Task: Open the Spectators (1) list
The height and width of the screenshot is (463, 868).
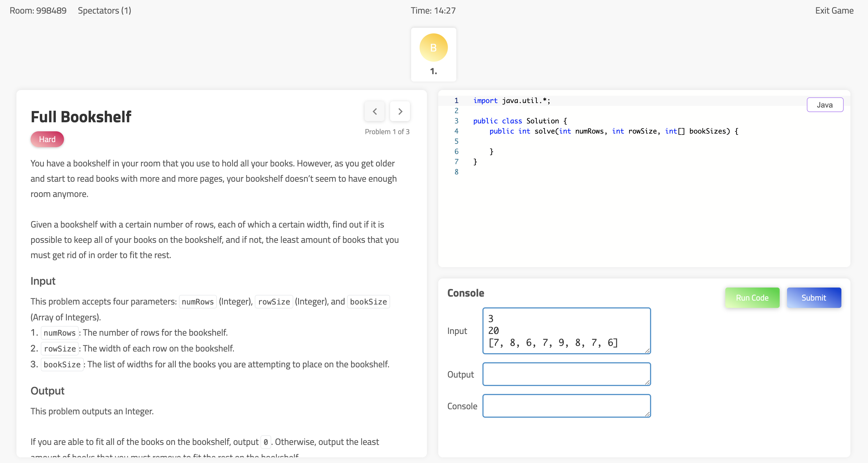Action: pos(104,10)
